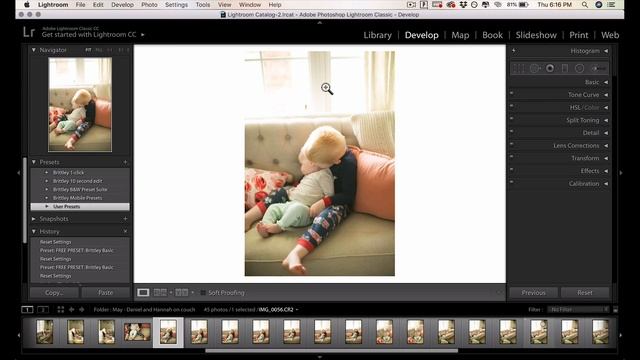Screen dimensions: 640x360
Task: Open the Dropbox menu bar icon
Action: click(463, 5)
